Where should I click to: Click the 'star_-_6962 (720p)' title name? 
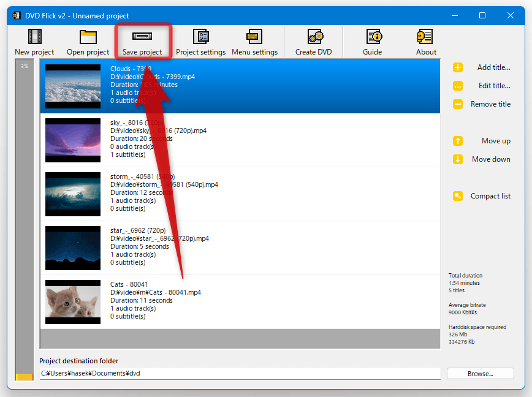138,230
